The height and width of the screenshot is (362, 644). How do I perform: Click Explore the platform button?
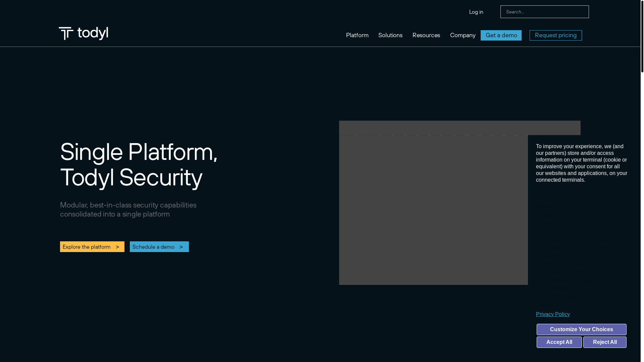(92, 247)
